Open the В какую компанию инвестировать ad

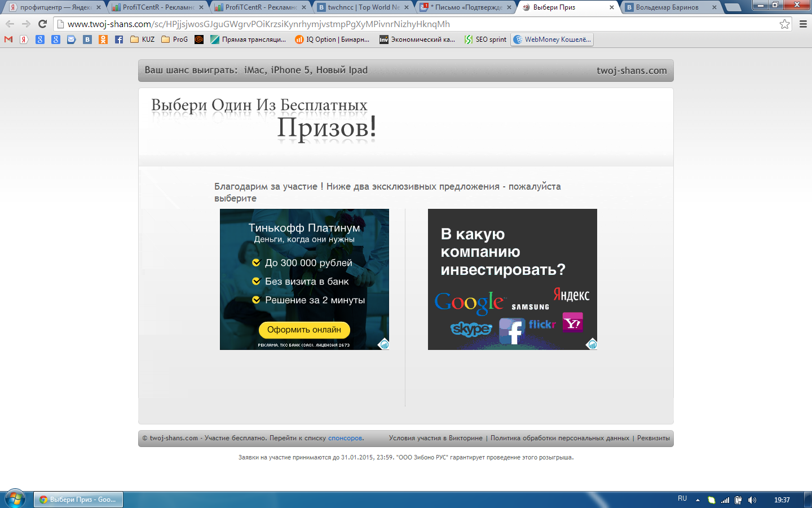tap(513, 279)
